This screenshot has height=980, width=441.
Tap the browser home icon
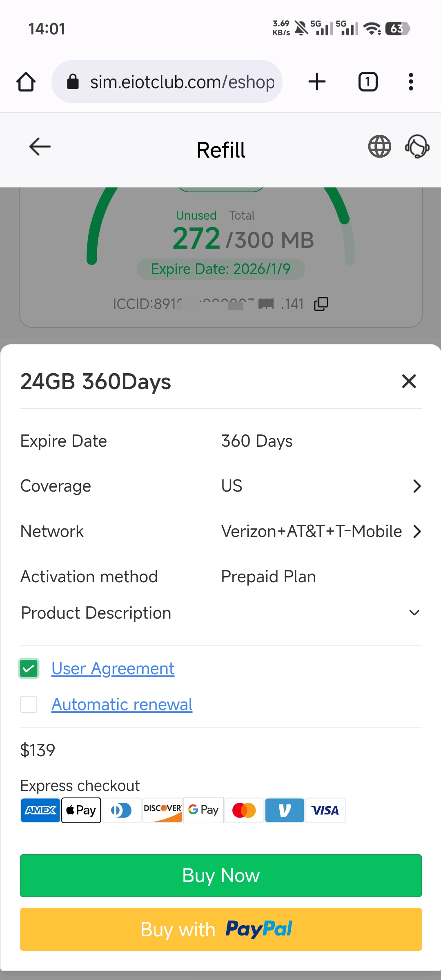click(26, 82)
